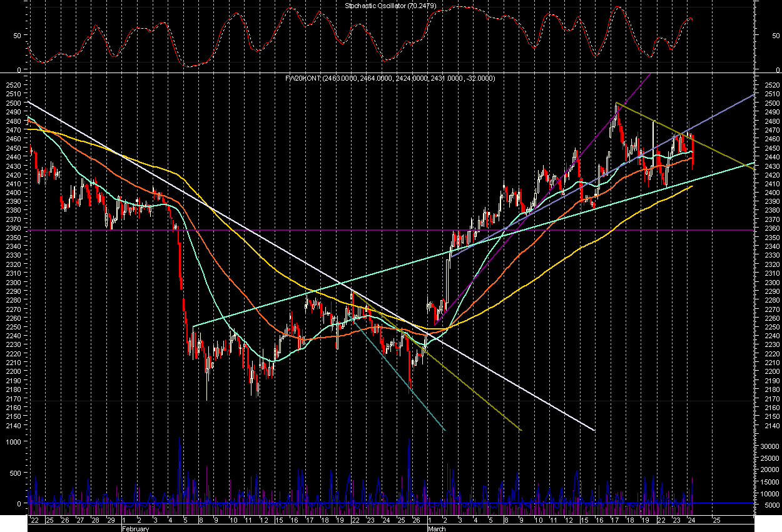Image resolution: width=782 pixels, height=532 pixels.
Task: Select the February month label
Action: click(x=135, y=528)
